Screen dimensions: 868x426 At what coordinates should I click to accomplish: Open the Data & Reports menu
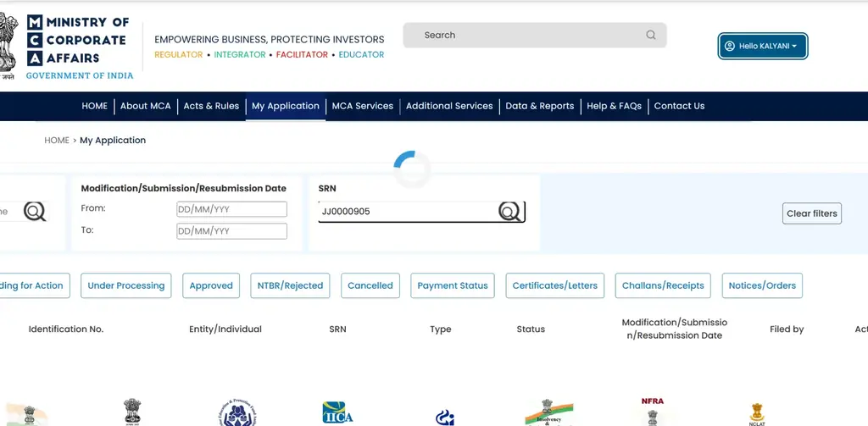click(540, 106)
